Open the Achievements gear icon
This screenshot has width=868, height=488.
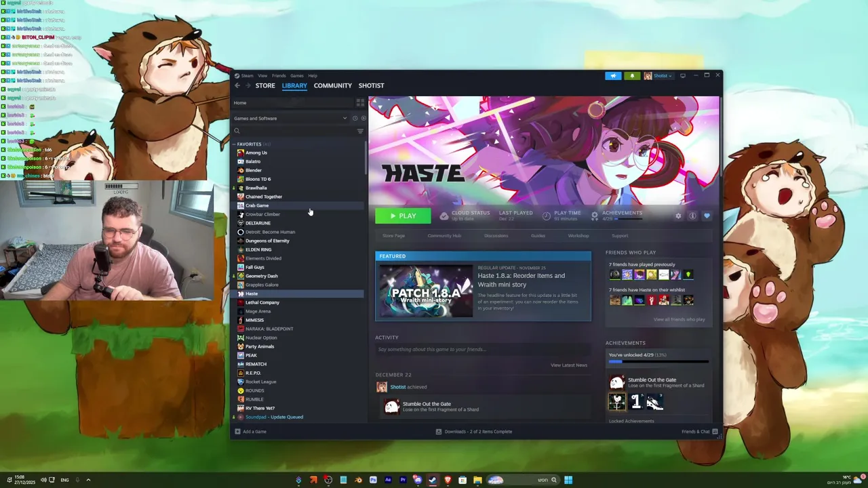[x=595, y=216]
